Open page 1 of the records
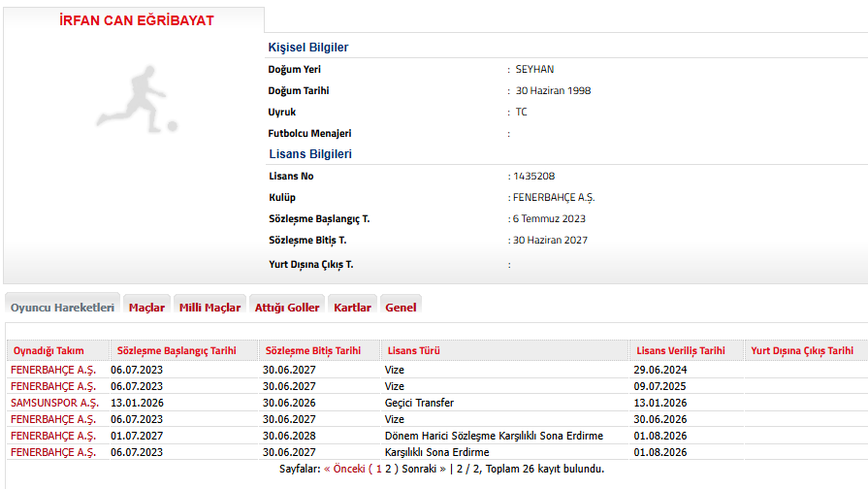The height and width of the screenshot is (489, 868). click(378, 469)
